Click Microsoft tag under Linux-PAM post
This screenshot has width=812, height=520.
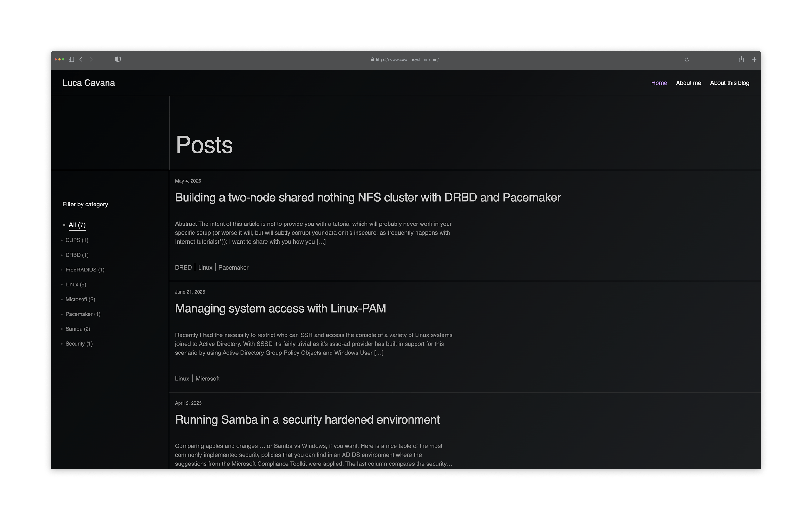207,379
